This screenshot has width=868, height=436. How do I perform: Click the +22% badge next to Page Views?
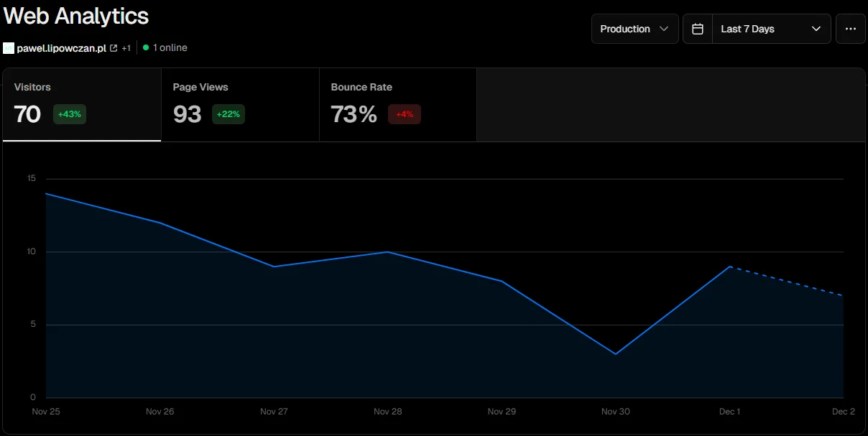pos(228,114)
